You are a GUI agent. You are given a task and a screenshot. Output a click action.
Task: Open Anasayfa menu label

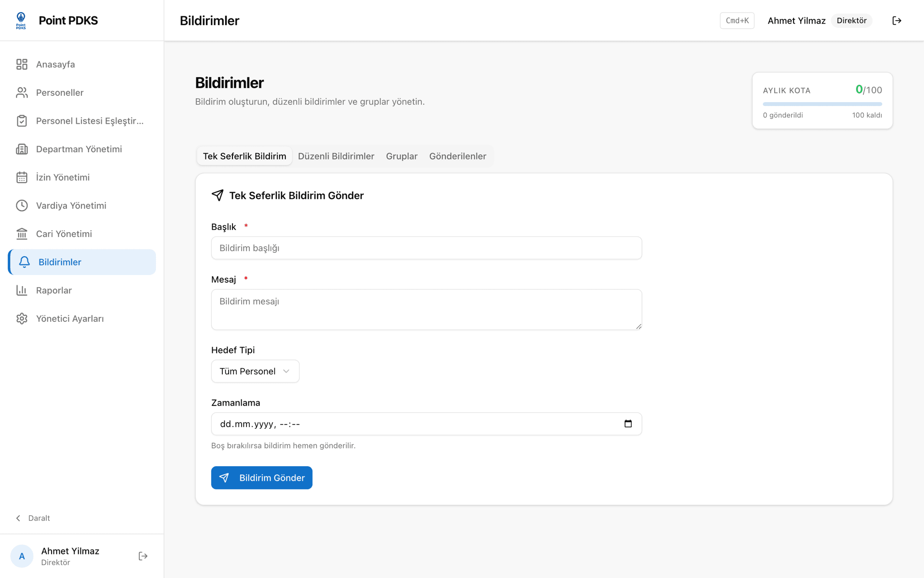[x=55, y=65]
